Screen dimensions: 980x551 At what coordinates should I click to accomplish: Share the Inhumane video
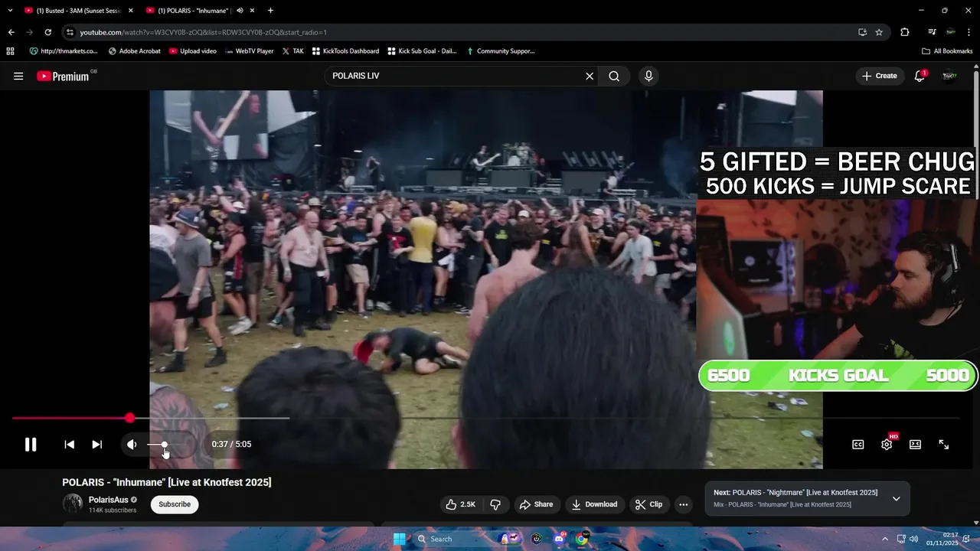(536, 504)
